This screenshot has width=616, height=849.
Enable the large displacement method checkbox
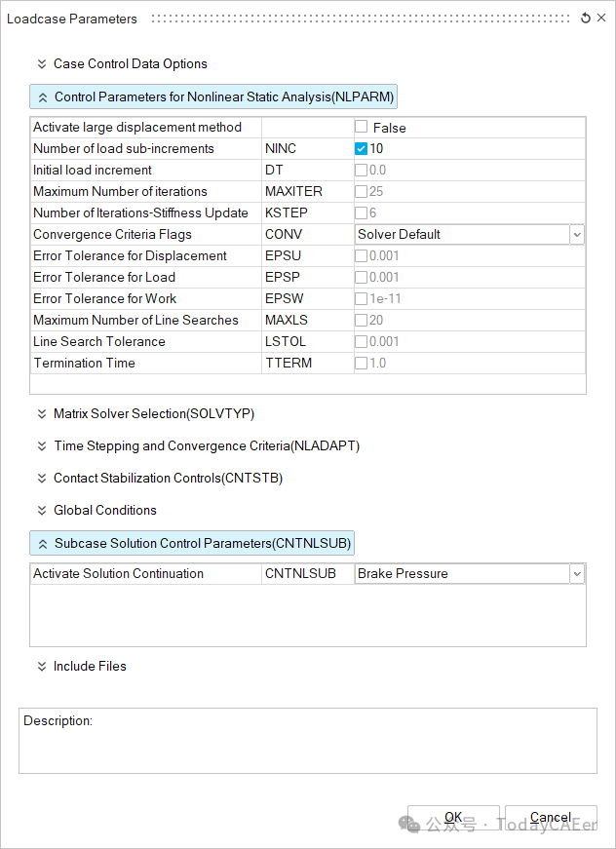pyautogui.click(x=362, y=128)
